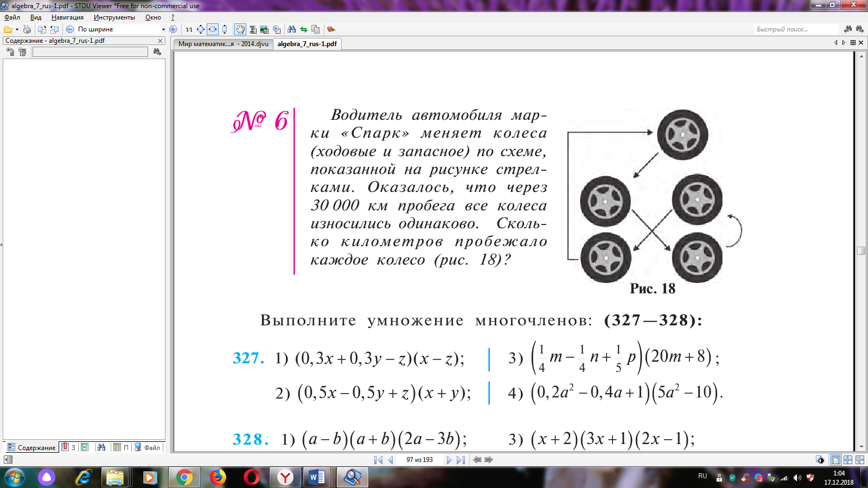868x488 pixels.
Task: Click the quick search next binoculars icon
Action: click(859, 29)
